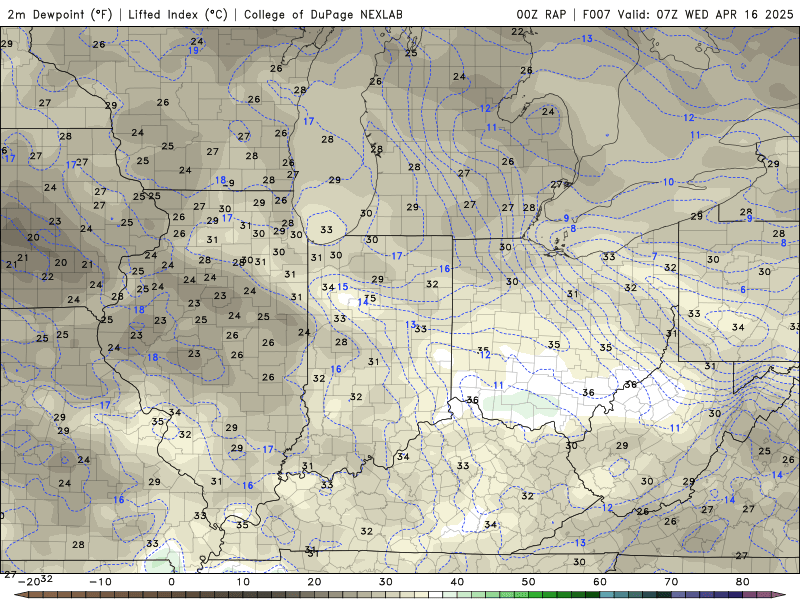Click the "50" color scale label

(529, 582)
